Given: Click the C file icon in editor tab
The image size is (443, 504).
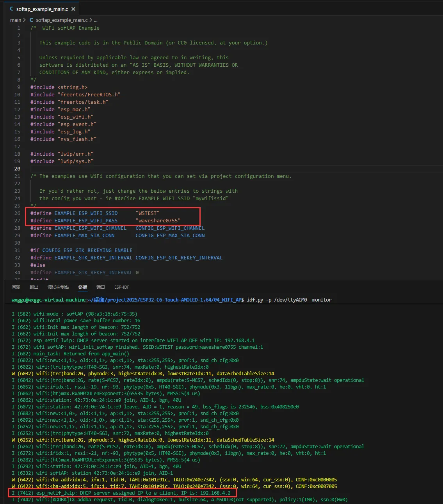Looking at the screenshot, I should [12, 9].
